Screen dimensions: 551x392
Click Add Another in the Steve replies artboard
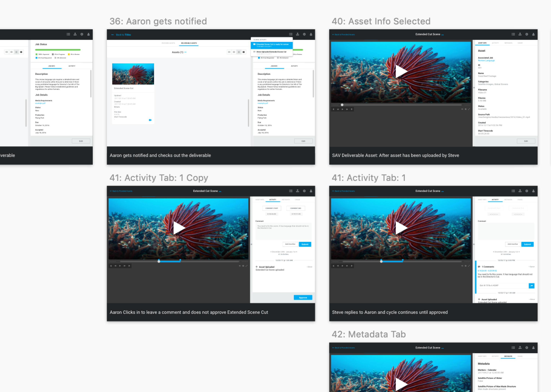(x=513, y=244)
